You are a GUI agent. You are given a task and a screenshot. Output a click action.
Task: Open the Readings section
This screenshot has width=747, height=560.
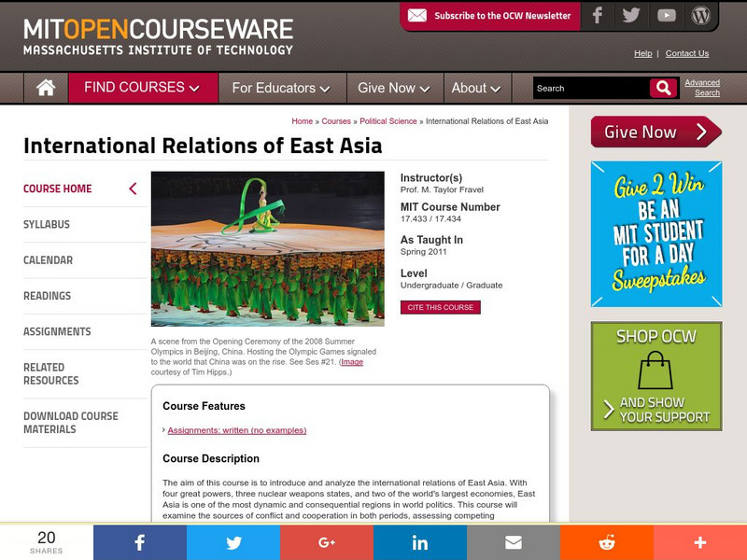[48, 296]
